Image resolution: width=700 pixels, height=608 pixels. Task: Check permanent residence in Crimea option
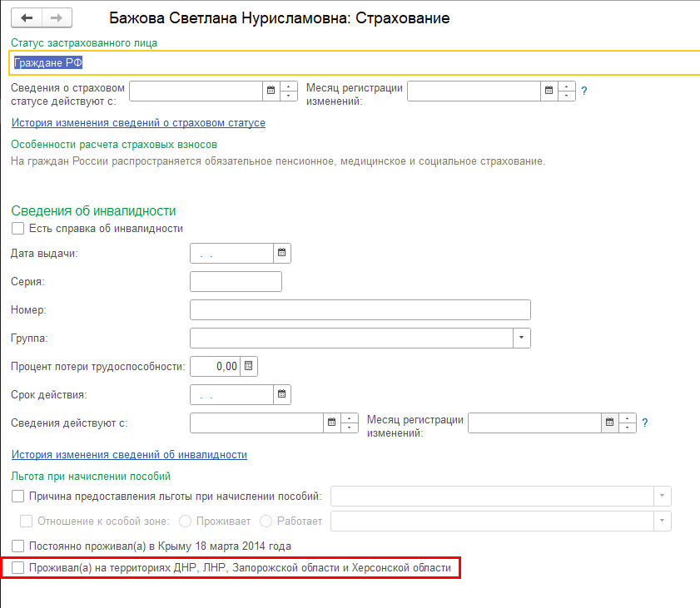point(18,546)
